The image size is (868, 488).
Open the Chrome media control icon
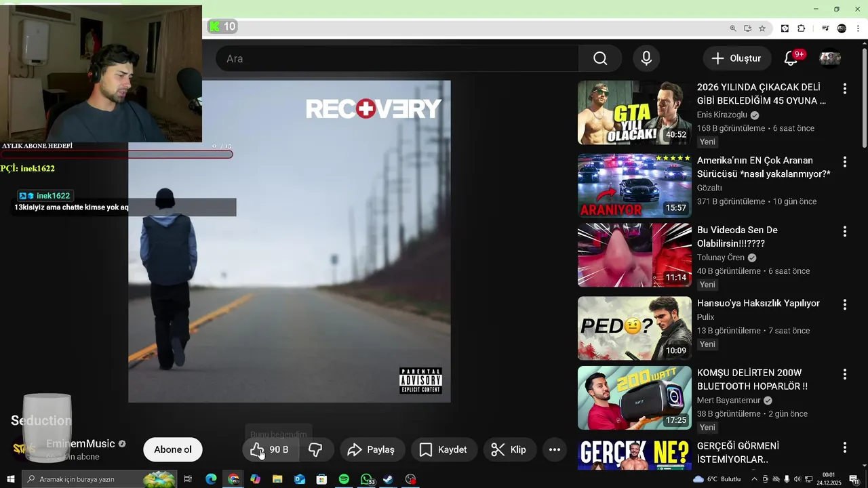coord(825,28)
